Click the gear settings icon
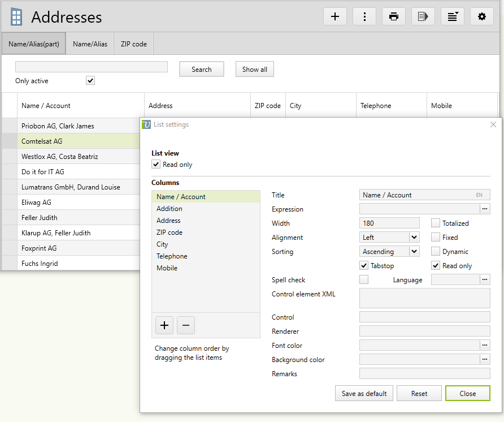504x422 pixels. coord(482,16)
